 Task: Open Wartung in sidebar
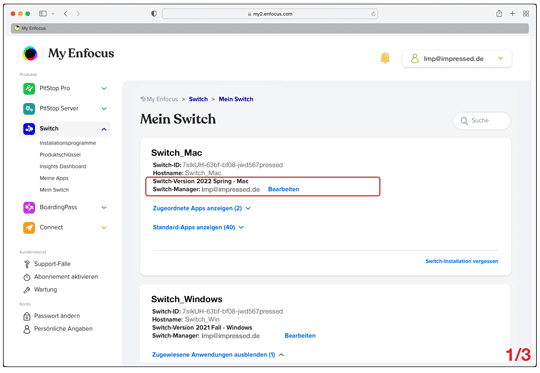coord(45,290)
